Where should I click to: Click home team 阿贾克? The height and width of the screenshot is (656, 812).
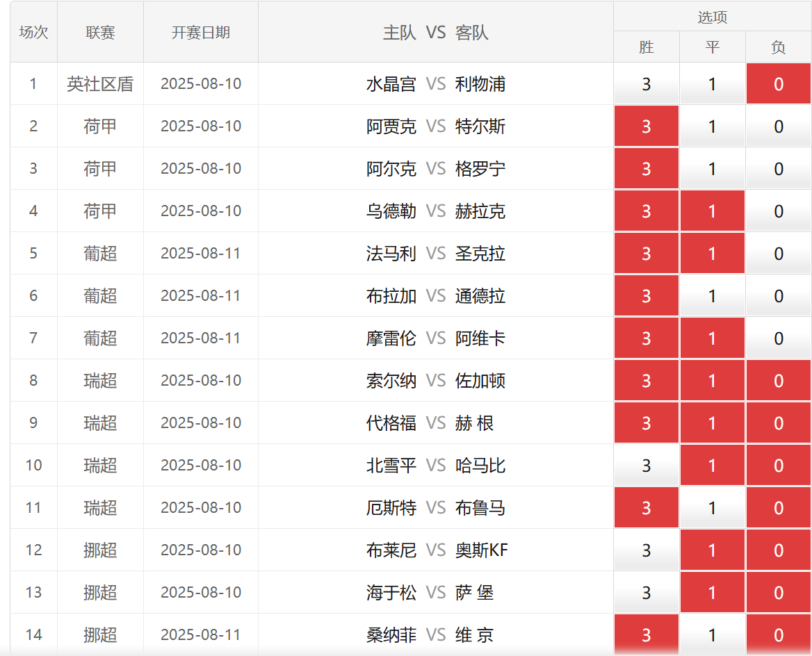(391, 126)
